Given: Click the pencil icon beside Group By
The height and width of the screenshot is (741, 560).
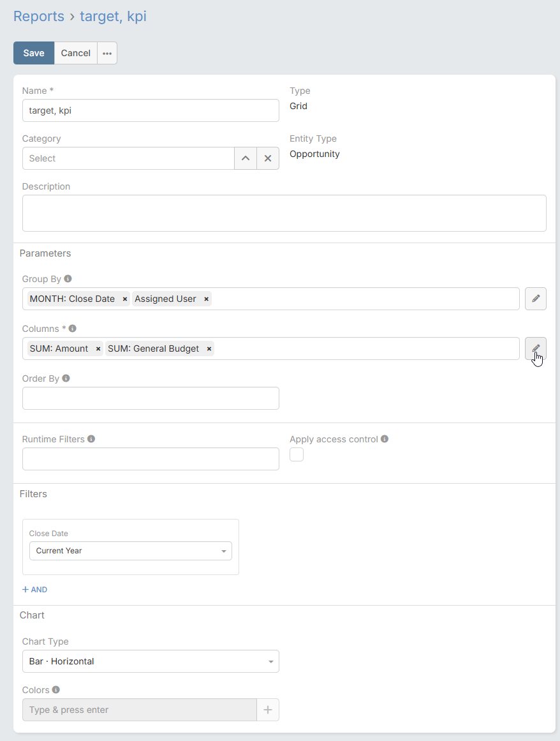Looking at the screenshot, I should (535, 299).
